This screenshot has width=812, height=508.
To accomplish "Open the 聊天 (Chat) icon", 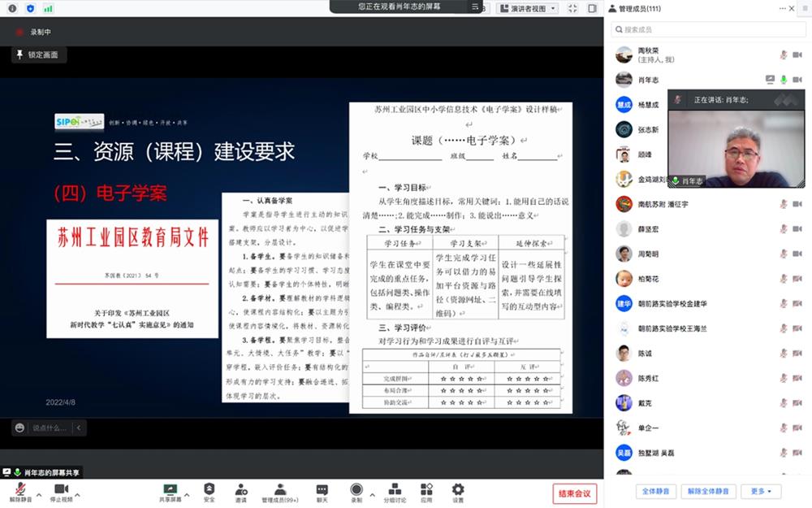I will [x=322, y=491].
